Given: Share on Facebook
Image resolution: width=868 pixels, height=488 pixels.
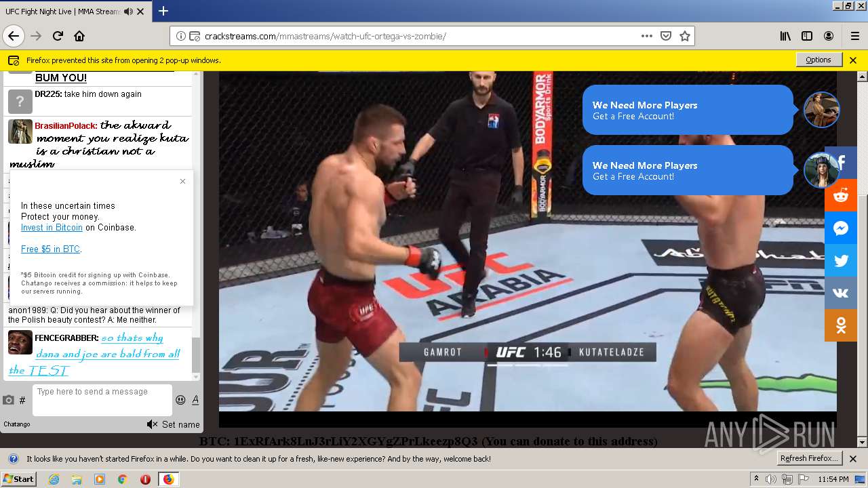Looking at the screenshot, I should 841,163.
